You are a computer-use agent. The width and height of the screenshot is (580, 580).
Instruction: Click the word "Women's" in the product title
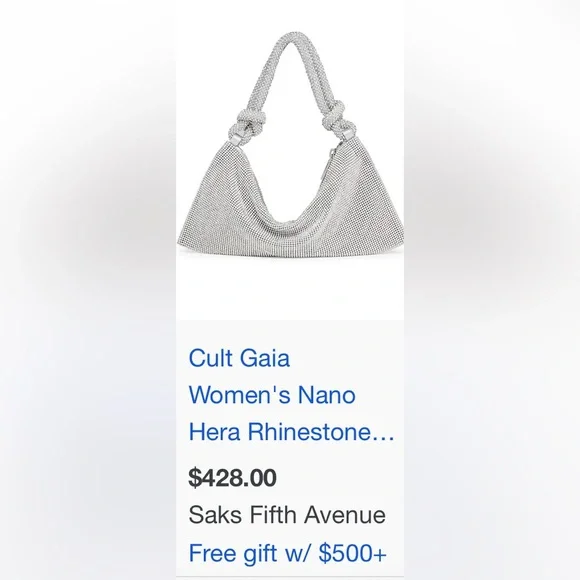[x=239, y=395]
